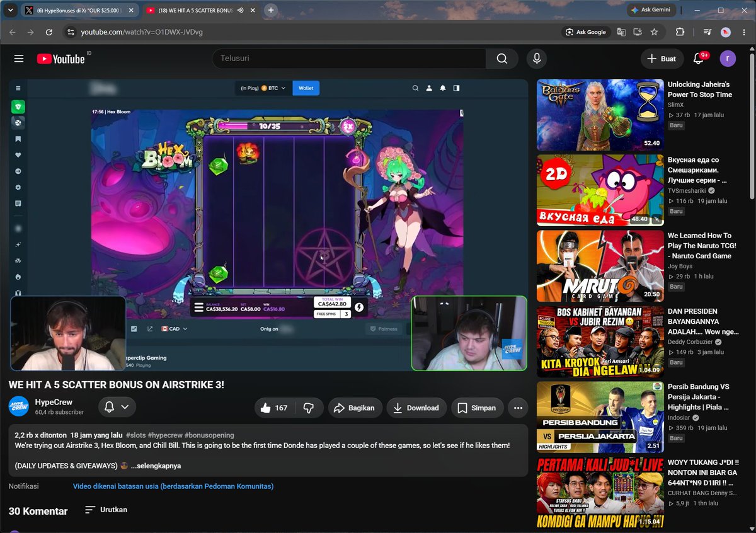Click Ask Google button in address bar
756x533 pixels.
[x=586, y=32]
